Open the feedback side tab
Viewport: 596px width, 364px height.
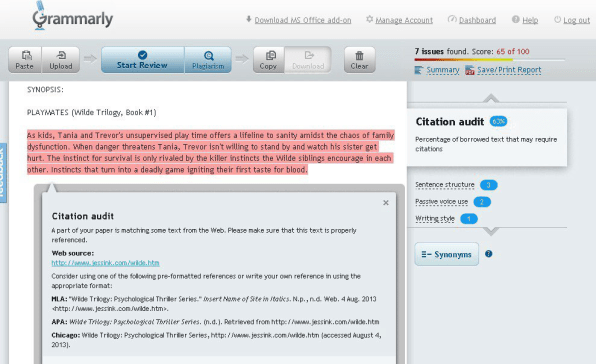coord(3,173)
